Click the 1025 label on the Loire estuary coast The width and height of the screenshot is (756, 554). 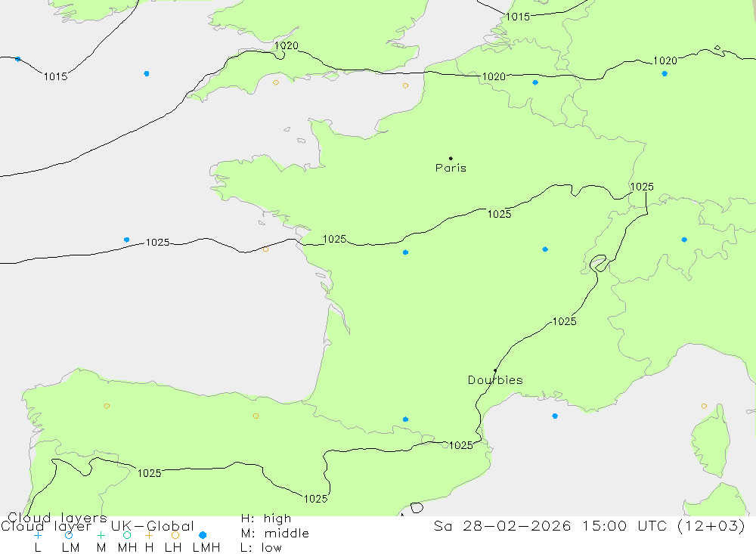[335, 239]
